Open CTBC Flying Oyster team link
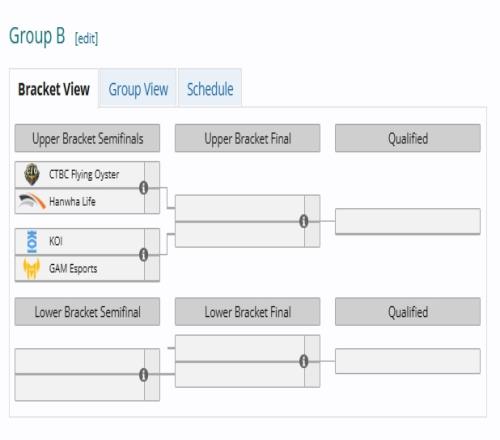 click(84, 174)
